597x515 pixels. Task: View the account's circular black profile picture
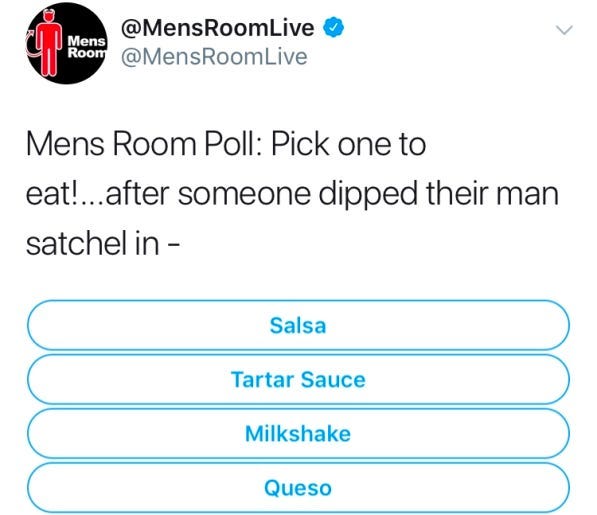[67, 43]
